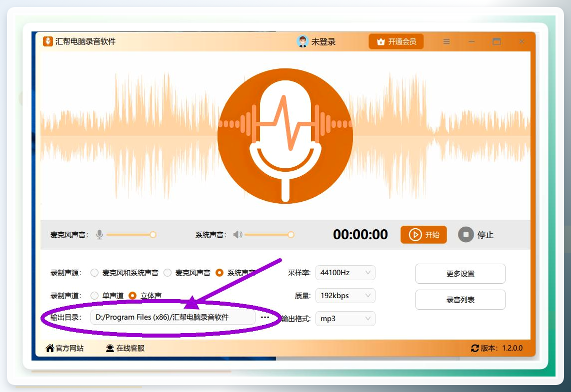Click the refresh icon beside 版本 1.2.0.0
Screen dimensions: 571x392
coord(475,348)
